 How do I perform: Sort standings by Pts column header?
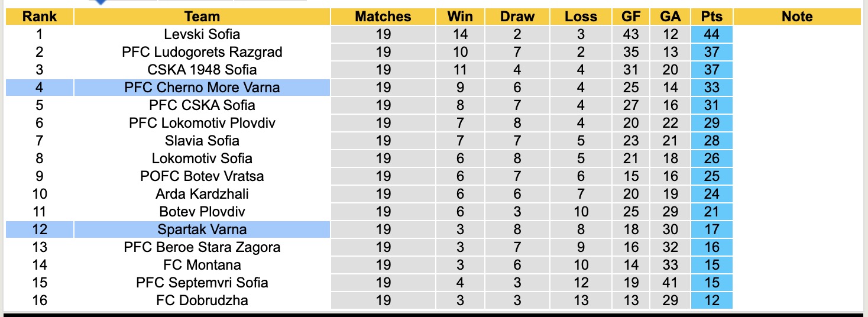(712, 17)
